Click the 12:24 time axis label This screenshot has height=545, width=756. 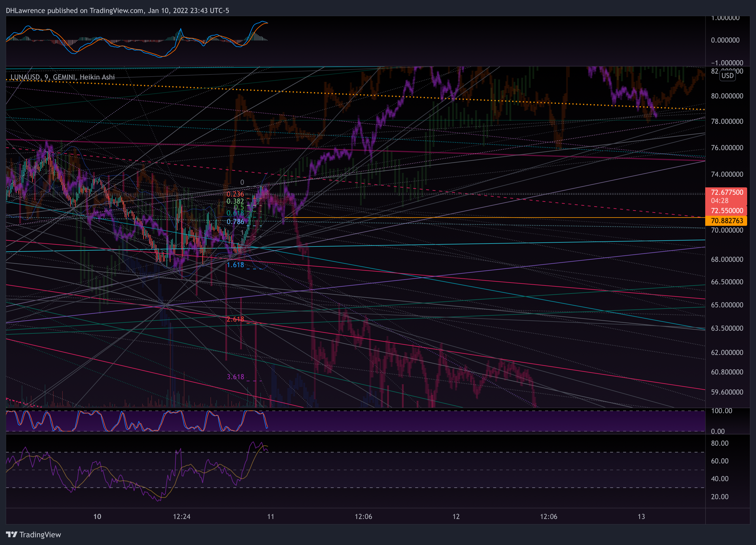point(182,517)
